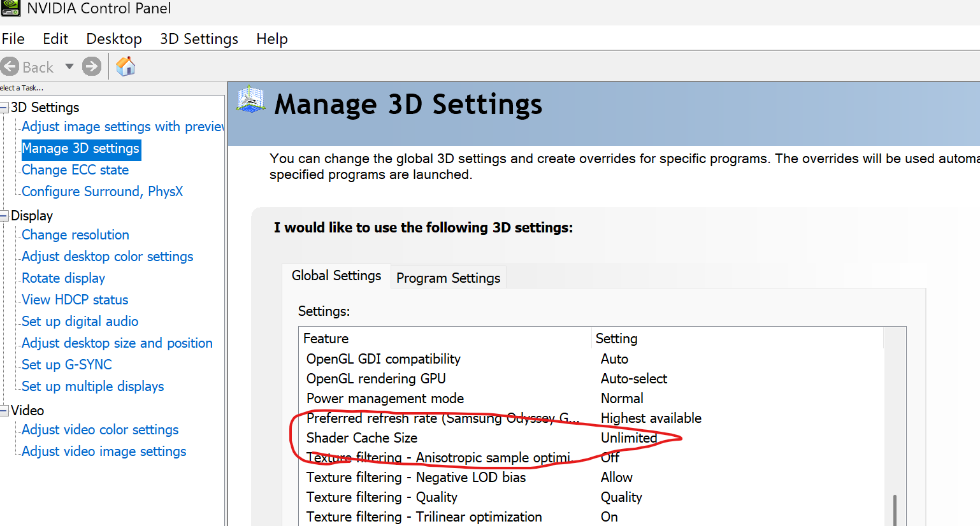Go to Configure Surround, PhysX
Screen dimensions: 980x526
pos(102,192)
